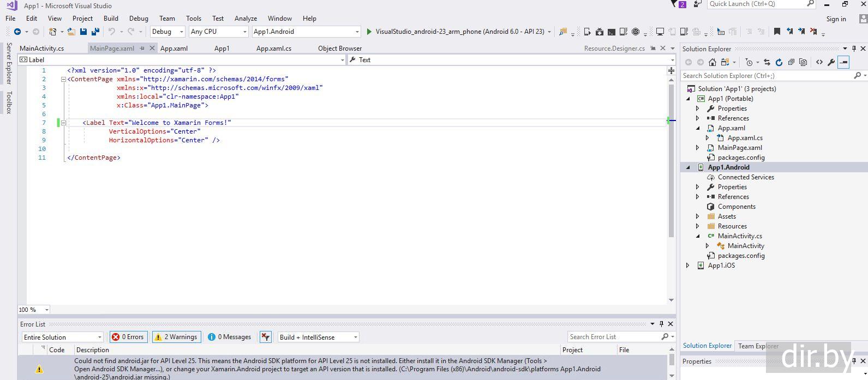Switch to the MainActivity.cs tab
The width and height of the screenshot is (868, 380).
pos(42,48)
